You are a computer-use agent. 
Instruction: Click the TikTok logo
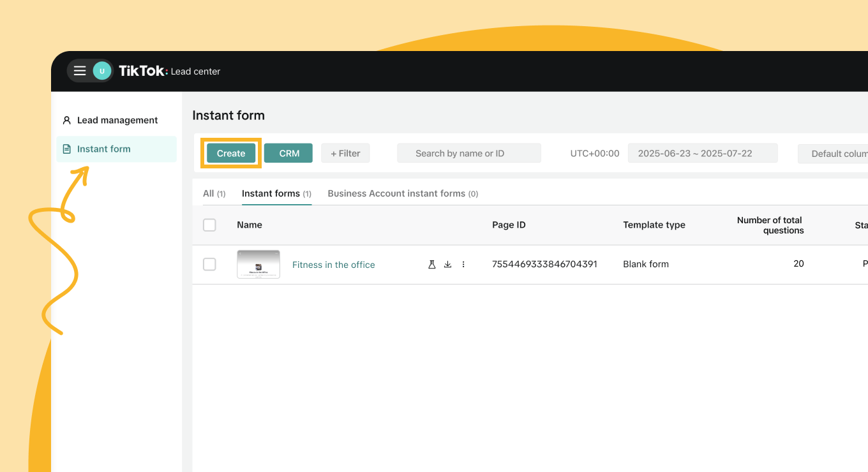[142, 71]
